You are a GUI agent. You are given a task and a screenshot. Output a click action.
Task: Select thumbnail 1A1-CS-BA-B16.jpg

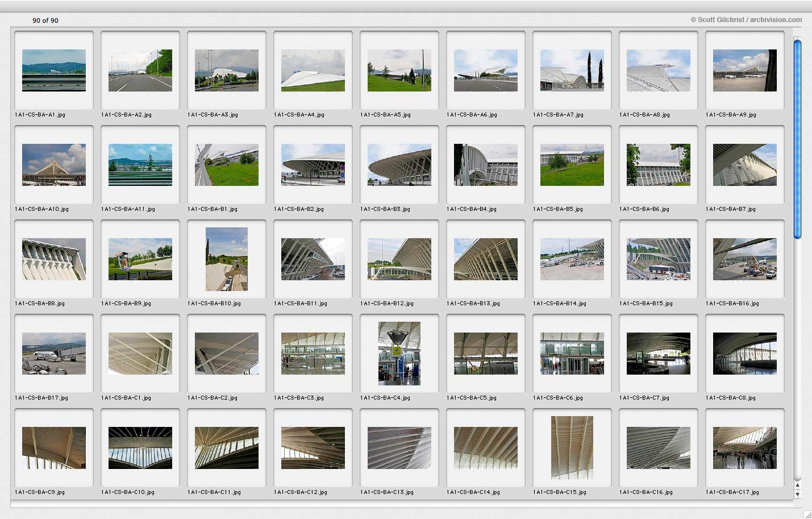(x=745, y=259)
